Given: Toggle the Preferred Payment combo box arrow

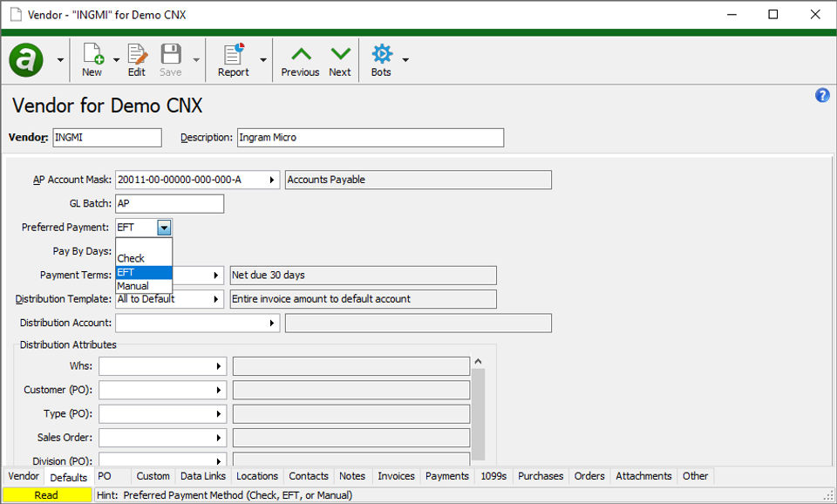Looking at the screenshot, I should click(165, 228).
